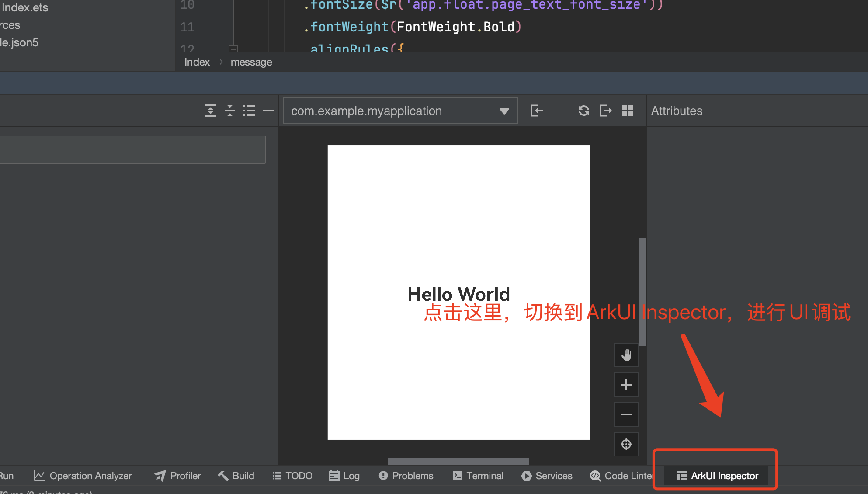Open the Profiler tool window
868x494 pixels.
[177, 476]
